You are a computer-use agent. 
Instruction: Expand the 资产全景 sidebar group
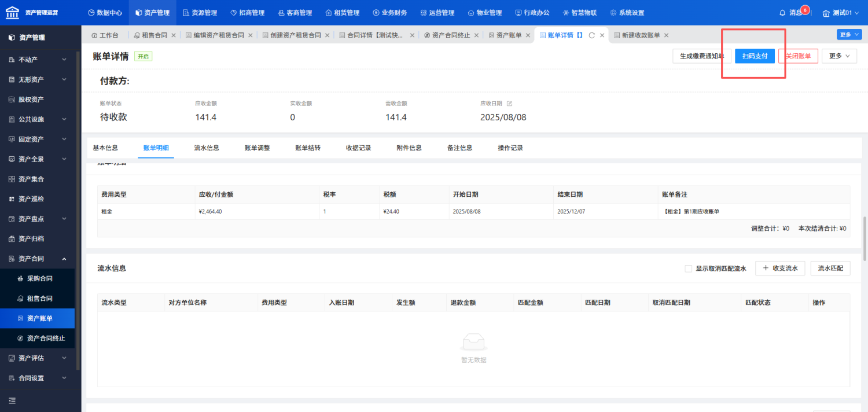click(x=38, y=159)
